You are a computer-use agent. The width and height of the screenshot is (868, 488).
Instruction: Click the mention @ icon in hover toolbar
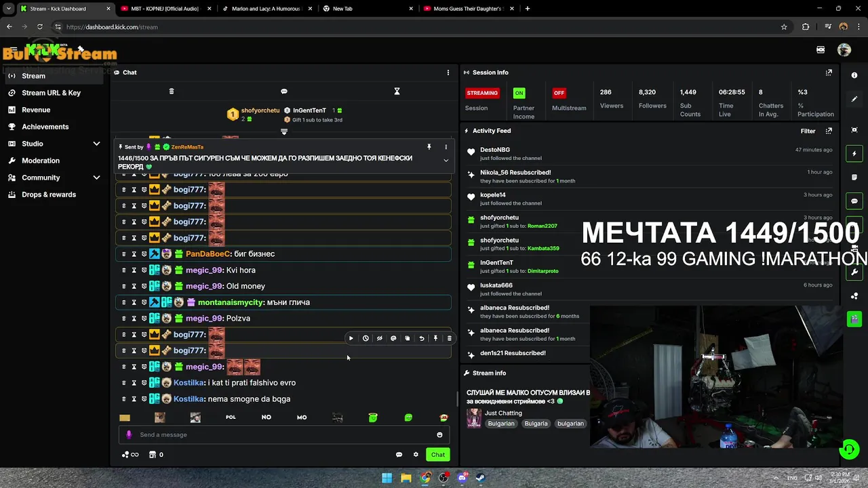[393, 338]
